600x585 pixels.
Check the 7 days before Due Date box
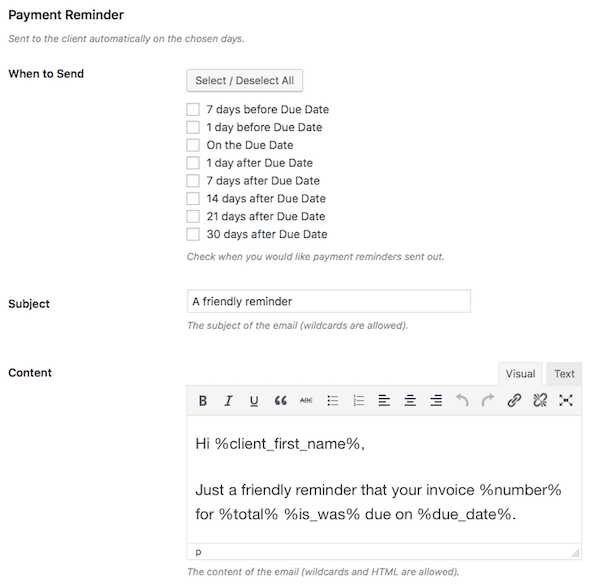(193, 110)
